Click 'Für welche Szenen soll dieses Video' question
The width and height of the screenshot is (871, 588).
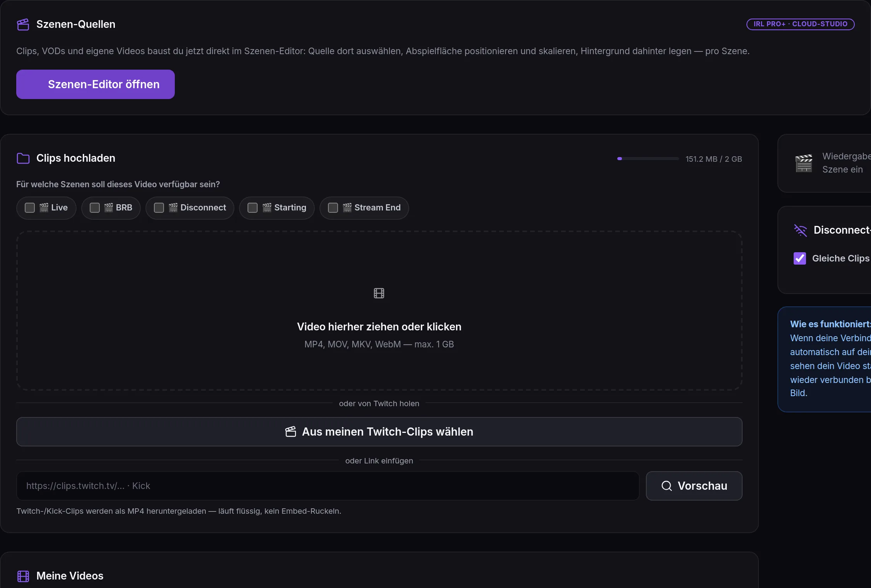coord(118,185)
